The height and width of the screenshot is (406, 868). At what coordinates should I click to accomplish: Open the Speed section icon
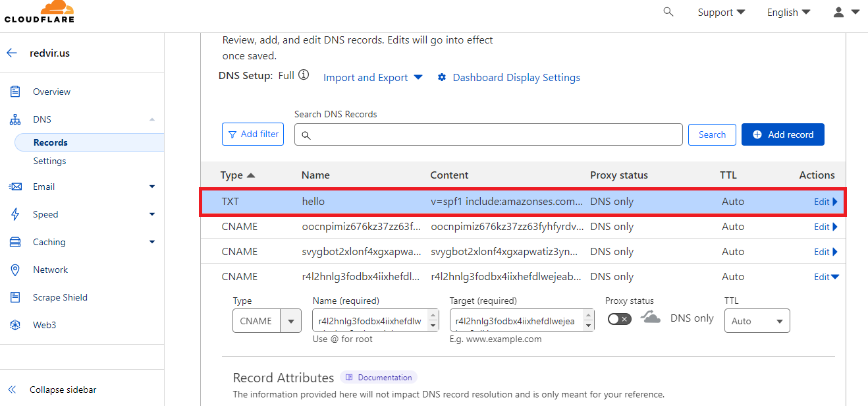[x=14, y=214]
